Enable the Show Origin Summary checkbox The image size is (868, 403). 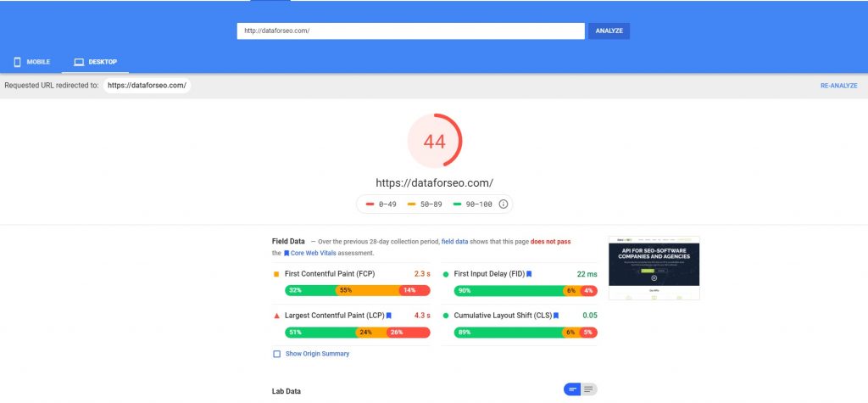tap(277, 354)
